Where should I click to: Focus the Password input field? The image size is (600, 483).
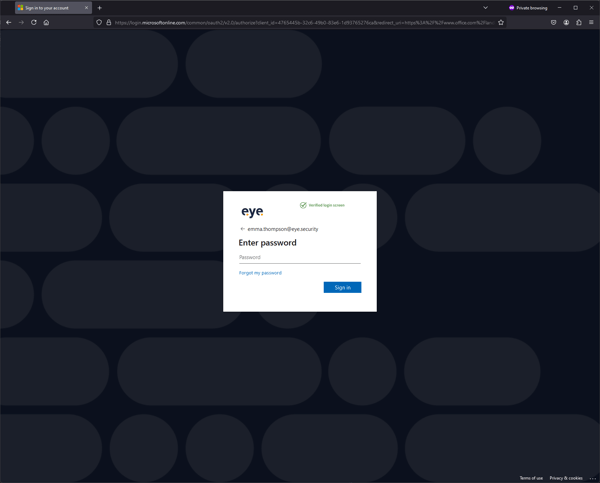point(300,258)
